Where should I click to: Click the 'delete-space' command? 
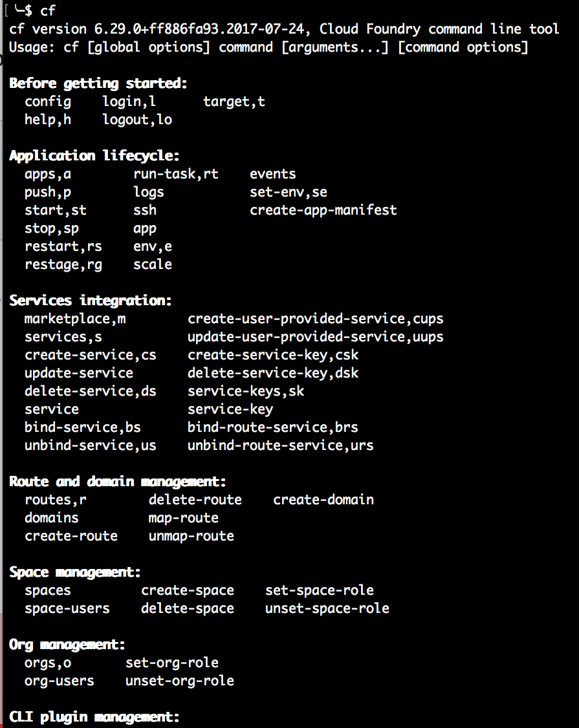click(188, 608)
